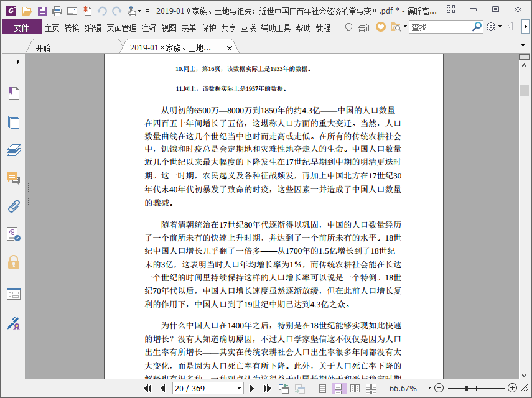Open the tab list dropdown arrow
Screen dimensions: 532x398
[523, 45]
